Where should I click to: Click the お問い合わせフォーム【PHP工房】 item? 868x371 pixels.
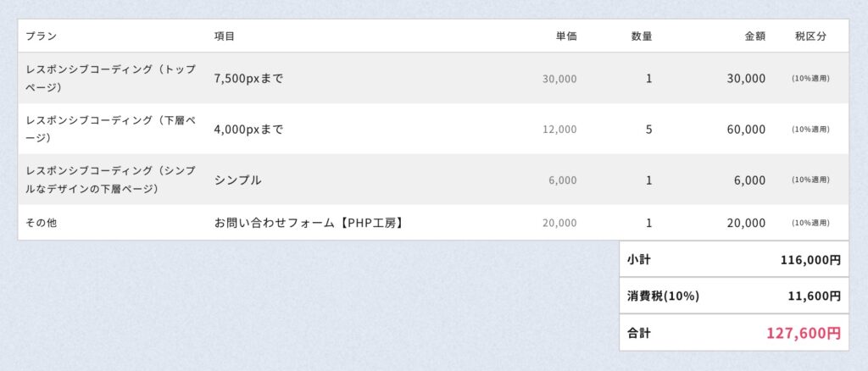point(308,223)
